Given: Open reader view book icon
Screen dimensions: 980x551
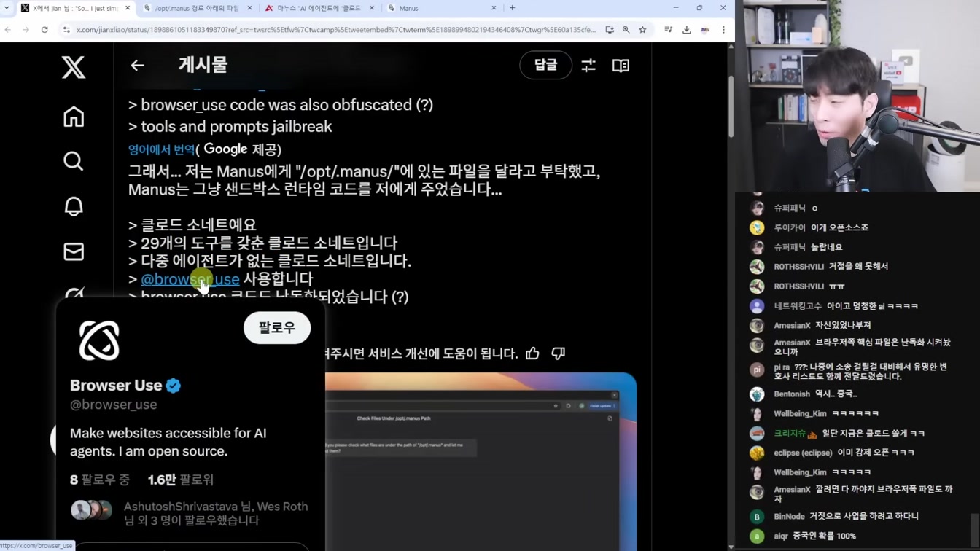Looking at the screenshot, I should coord(621,66).
